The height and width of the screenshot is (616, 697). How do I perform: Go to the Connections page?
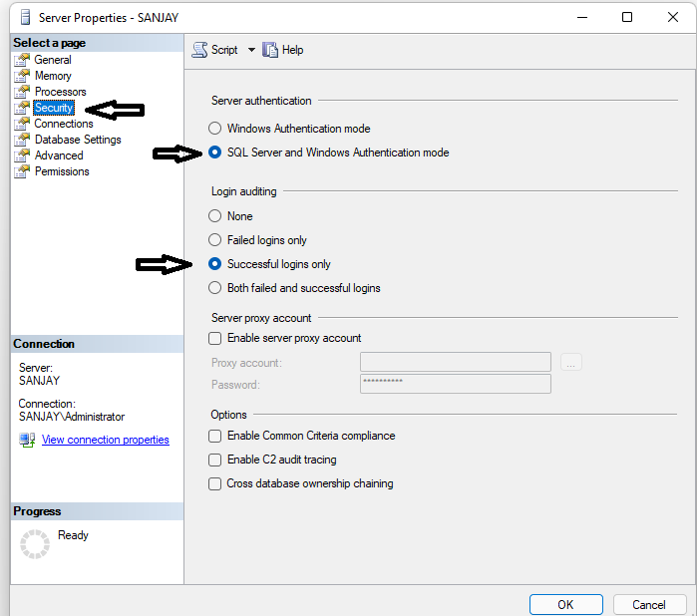point(64,124)
